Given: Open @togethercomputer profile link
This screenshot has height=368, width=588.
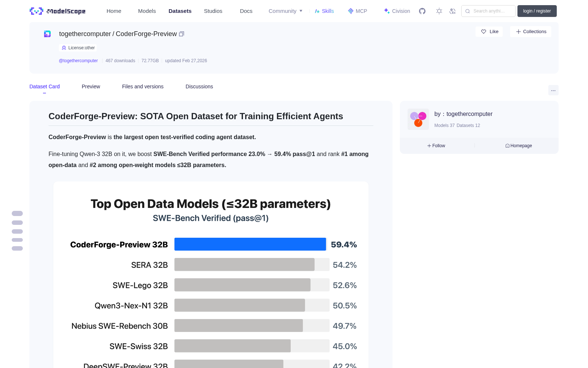Looking at the screenshot, I should (x=78, y=61).
